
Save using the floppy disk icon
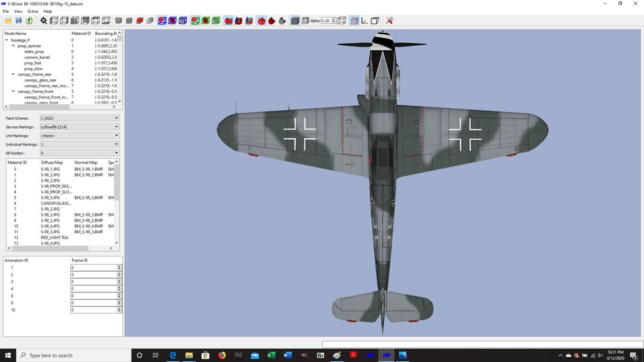click(x=19, y=21)
